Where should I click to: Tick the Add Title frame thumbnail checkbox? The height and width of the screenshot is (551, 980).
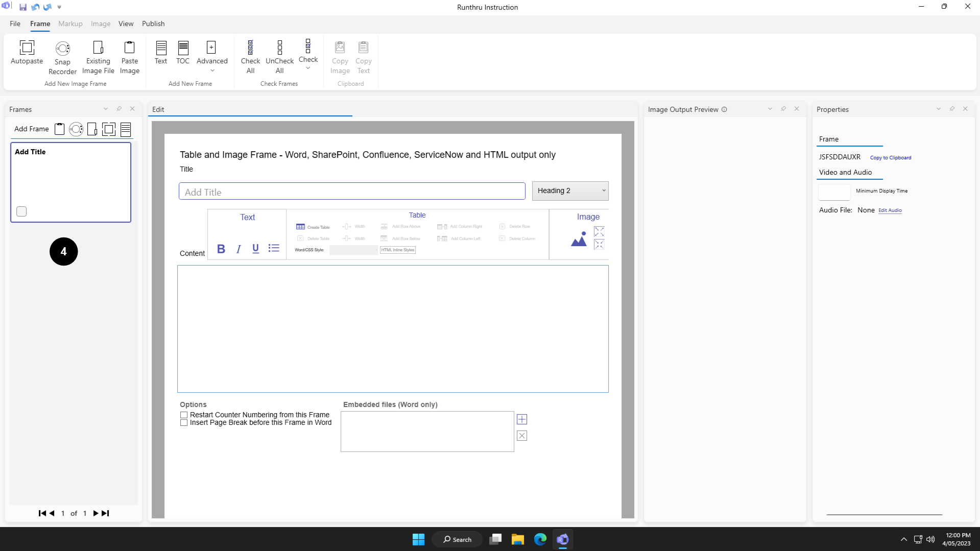click(x=21, y=211)
